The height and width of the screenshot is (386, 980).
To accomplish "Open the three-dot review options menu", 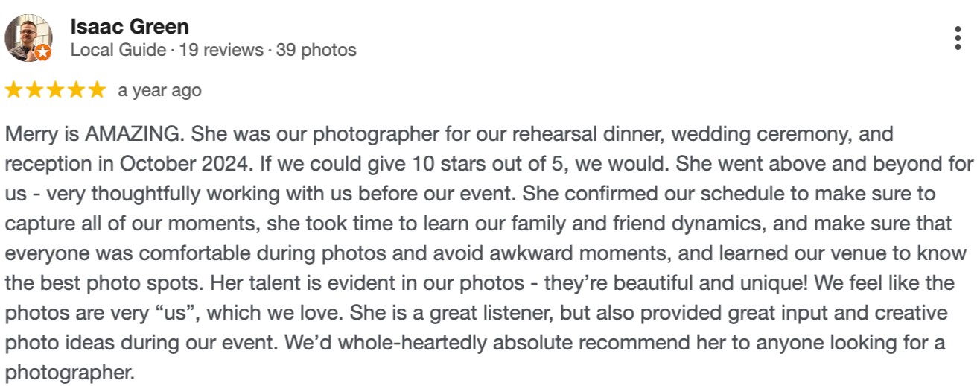I will (958, 38).
